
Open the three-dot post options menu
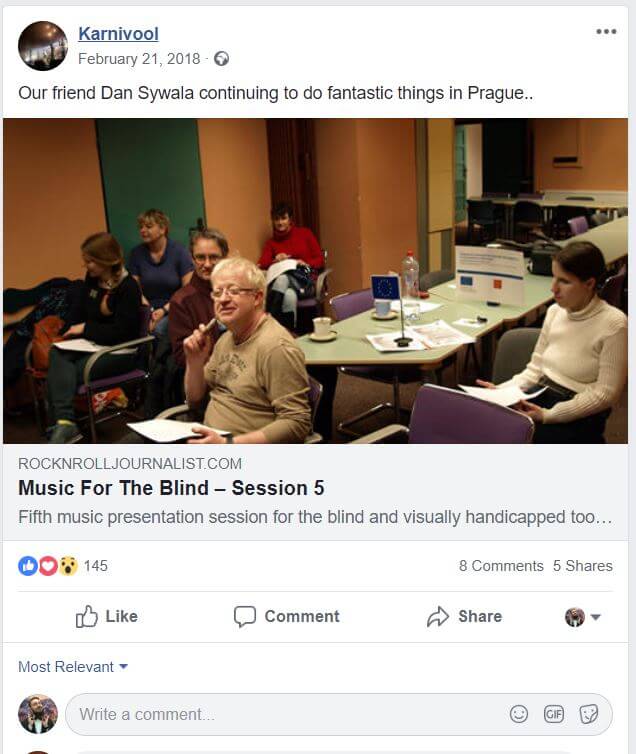click(x=606, y=32)
